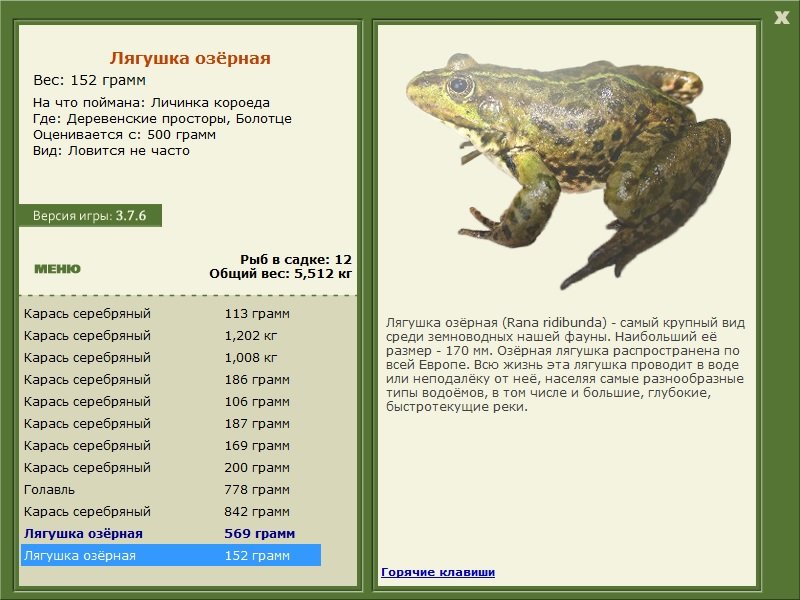This screenshot has height=600, width=800.
Task: Select Карась серебряный 113 грамм row
Action: pos(171,314)
